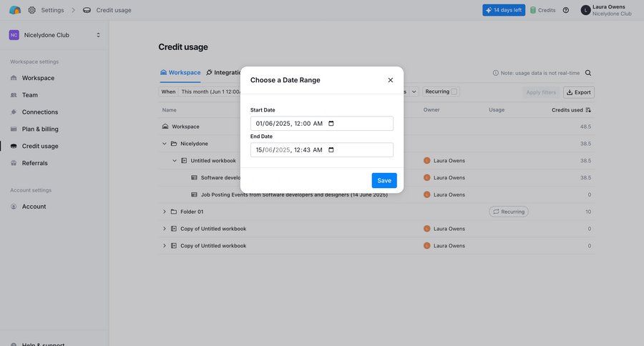This screenshot has width=644, height=346.
Task: Click the NC workspace badge icon
Action: click(14, 35)
